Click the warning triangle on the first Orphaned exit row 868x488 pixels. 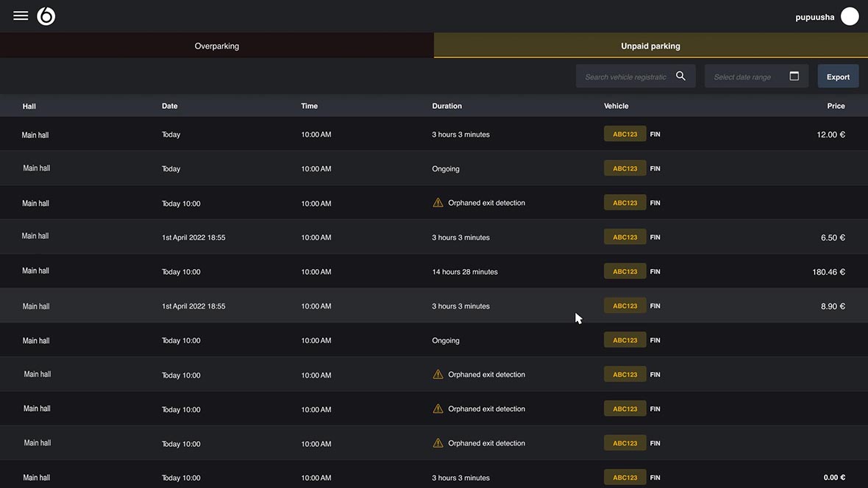click(438, 201)
